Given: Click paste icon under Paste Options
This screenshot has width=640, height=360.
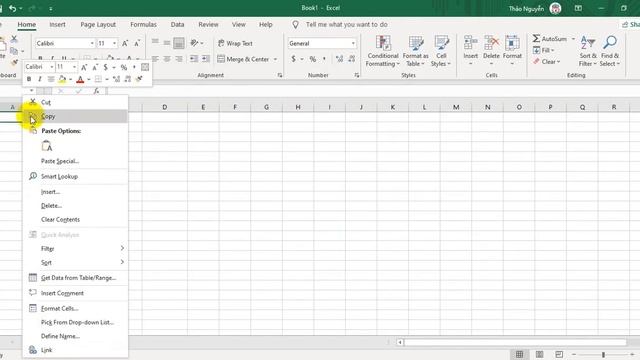Looking at the screenshot, I should click(47, 146).
